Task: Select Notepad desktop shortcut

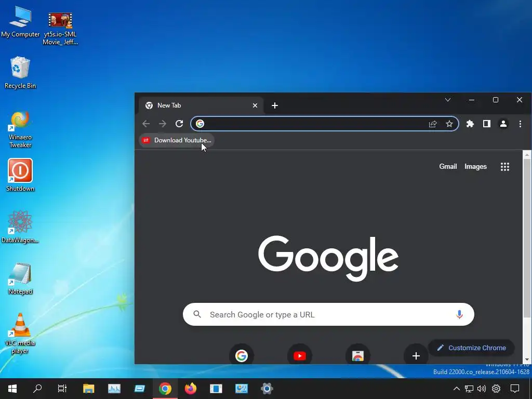Action: (20, 278)
